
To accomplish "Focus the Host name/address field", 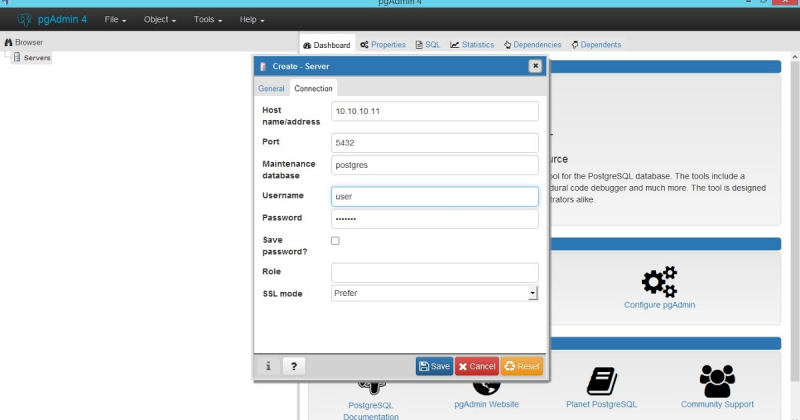I will [x=435, y=111].
